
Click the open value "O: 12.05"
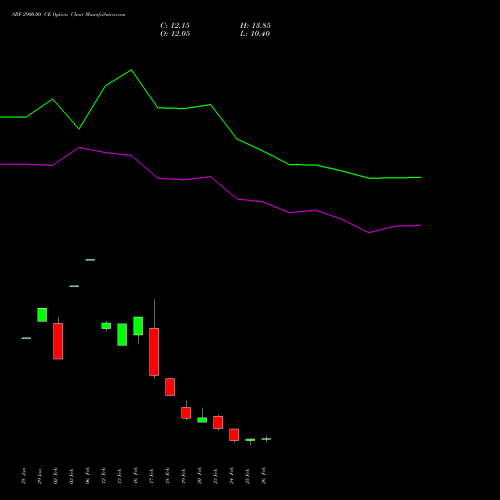(x=175, y=34)
